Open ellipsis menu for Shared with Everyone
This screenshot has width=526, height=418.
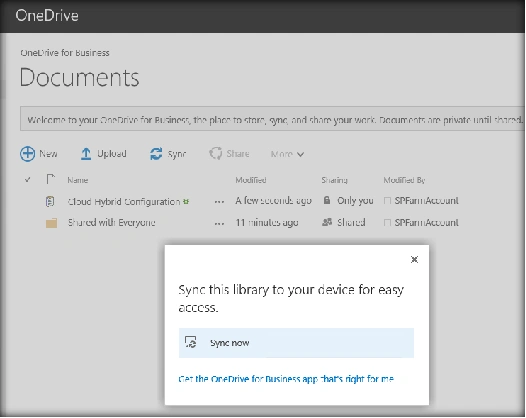click(219, 224)
